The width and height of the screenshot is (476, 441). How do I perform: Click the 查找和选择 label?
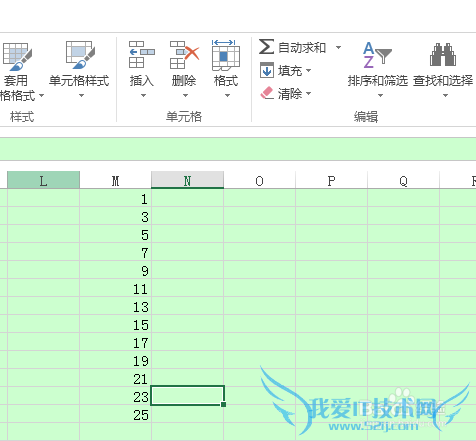coord(443,81)
